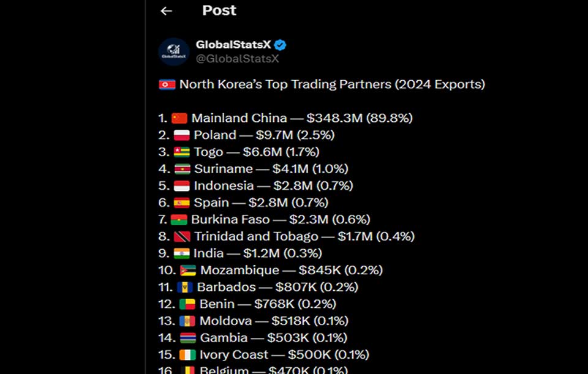
Task: Click the Mozambique flag icon
Action: 188,270
